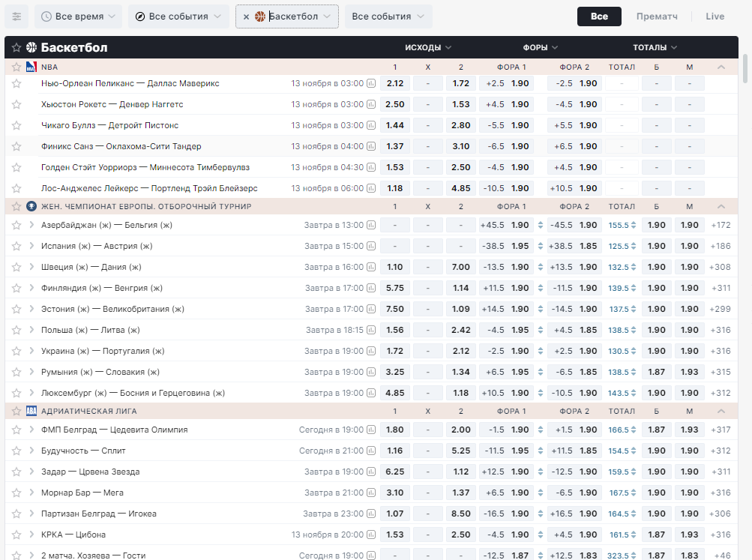Open statistics icon for ФМП Белград — Цедевита Олимпия

coord(371,430)
